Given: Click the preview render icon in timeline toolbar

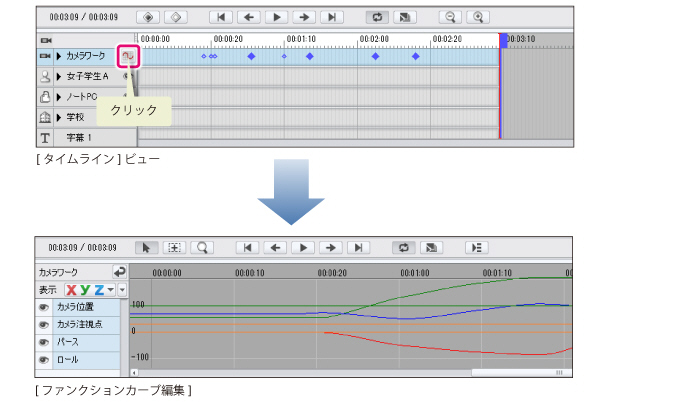Looking at the screenshot, I should click(405, 17).
